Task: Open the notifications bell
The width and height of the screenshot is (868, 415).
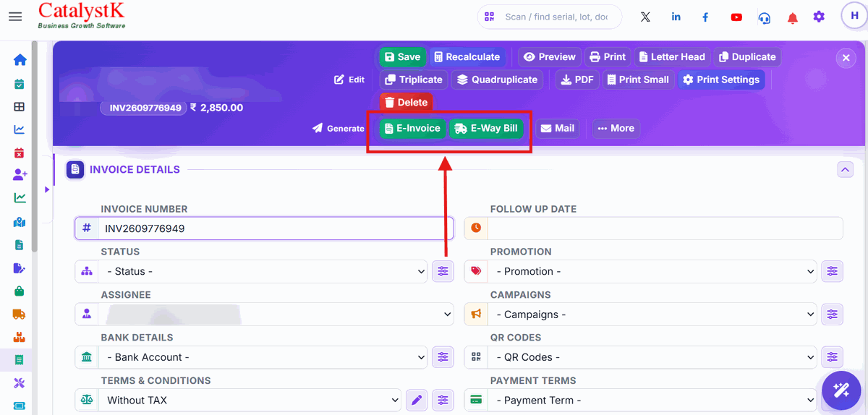Action: [x=793, y=17]
